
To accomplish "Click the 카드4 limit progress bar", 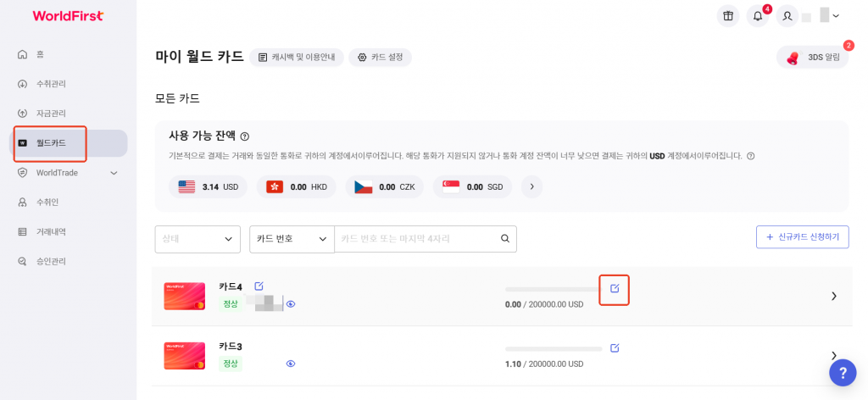I will click(554, 289).
